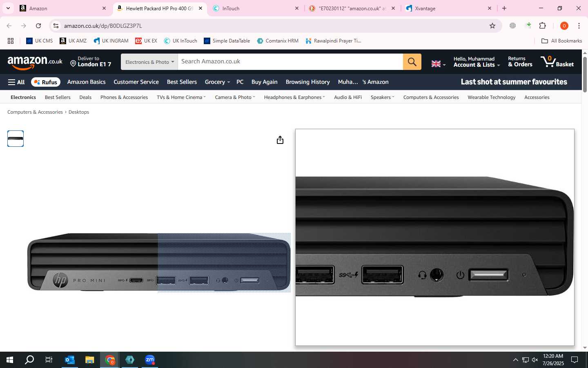Open the Chrome profile avatar
This screenshot has height=368, width=588.
coord(564,26)
